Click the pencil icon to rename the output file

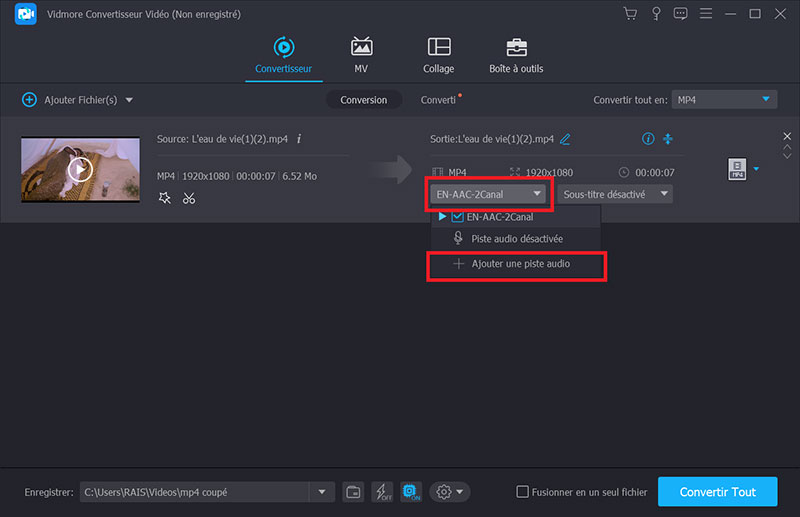click(565, 139)
